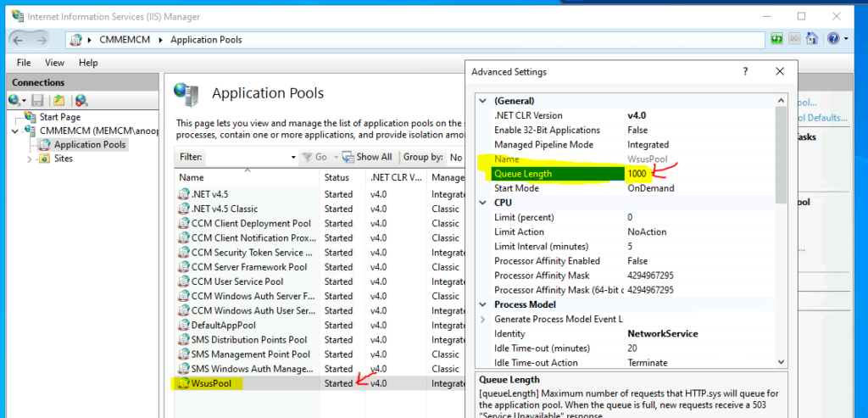Click the Name column header
This screenshot has height=418, width=868.
[248, 177]
